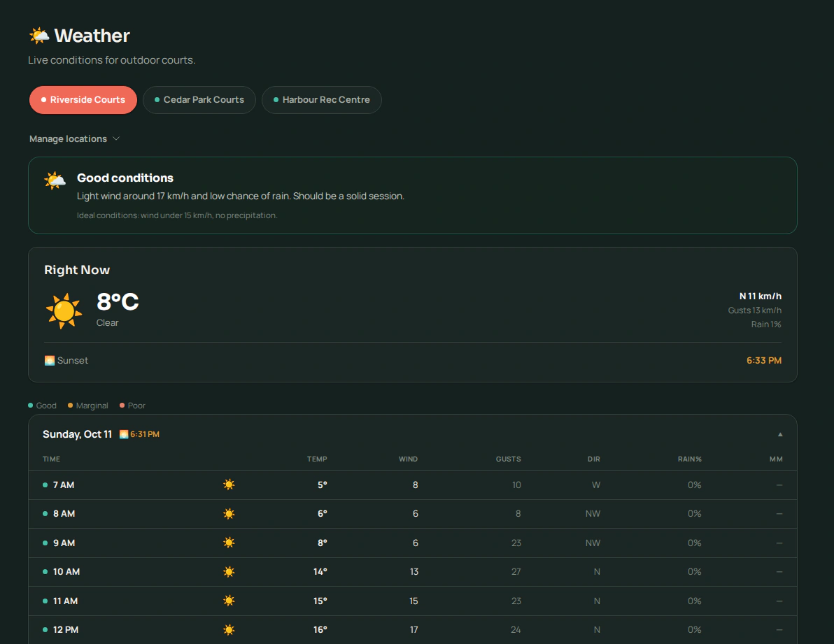Collapse the Sunday, Oct 11 forecast
Image resolution: width=834 pixels, height=644 pixels.
pos(779,434)
